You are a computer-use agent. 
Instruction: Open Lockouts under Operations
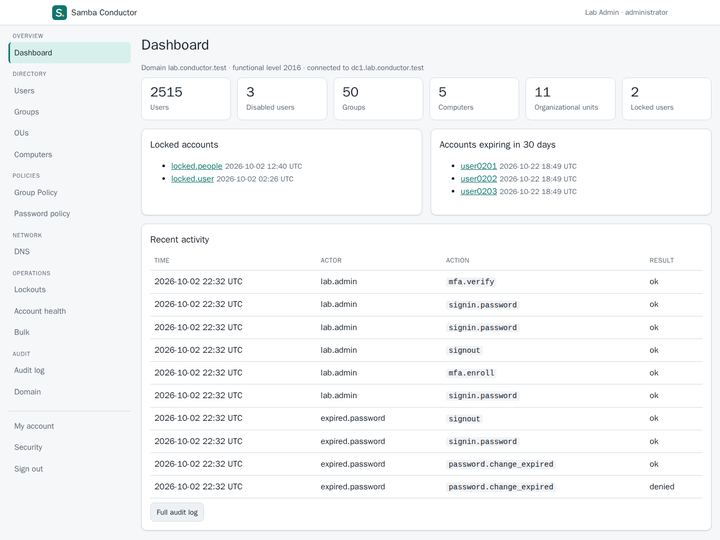[30, 290]
